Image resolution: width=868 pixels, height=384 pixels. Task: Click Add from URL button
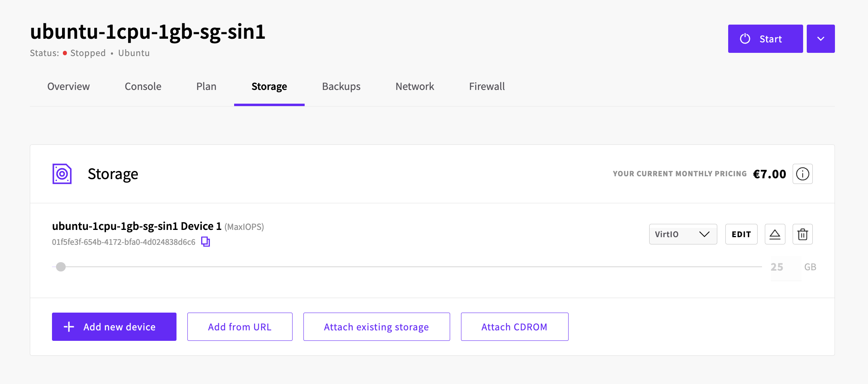(x=240, y=327)
